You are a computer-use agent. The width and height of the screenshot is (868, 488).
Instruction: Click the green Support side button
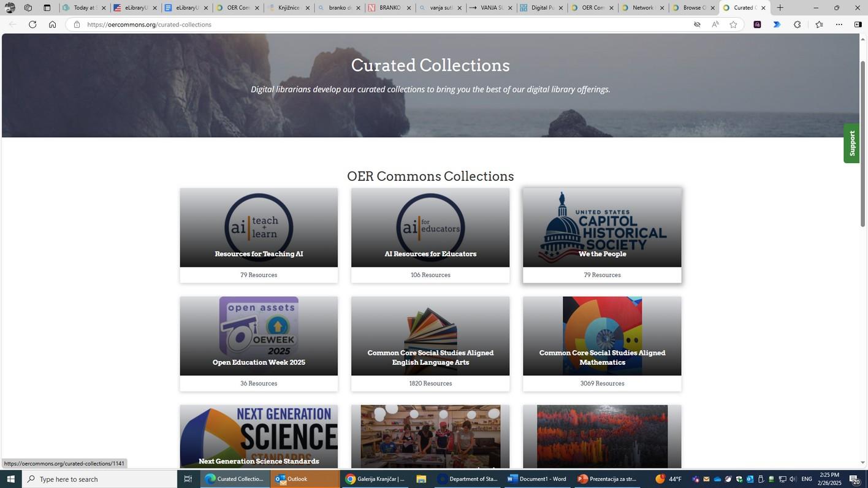(851, 143)
